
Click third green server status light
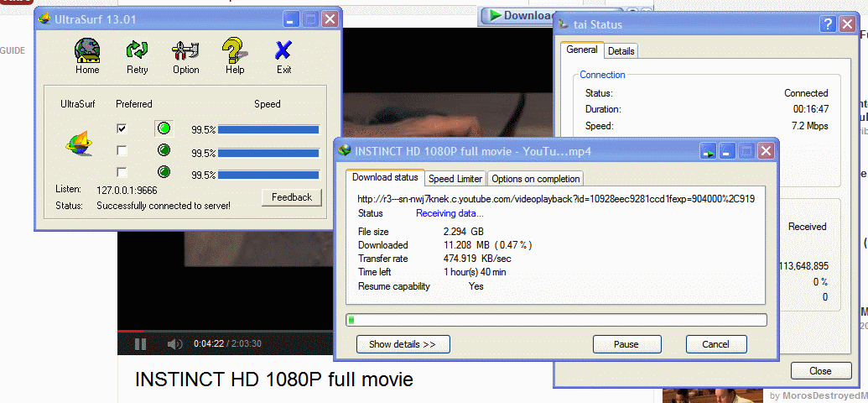click(x=164, y=172)
